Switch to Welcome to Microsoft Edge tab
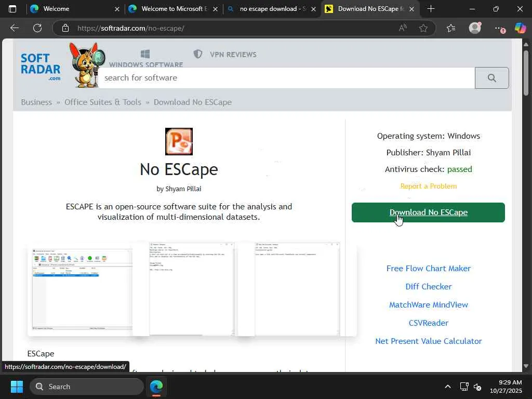532x399 pixels. click(x=173, y=9)
